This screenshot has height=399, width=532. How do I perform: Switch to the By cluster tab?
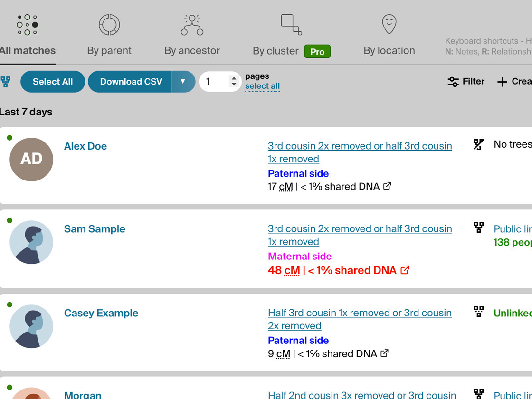coord(275,51)
